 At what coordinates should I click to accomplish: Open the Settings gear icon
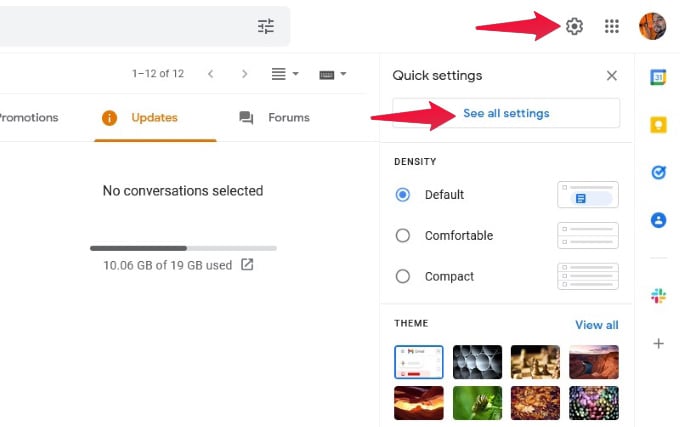tap(574, 26)
